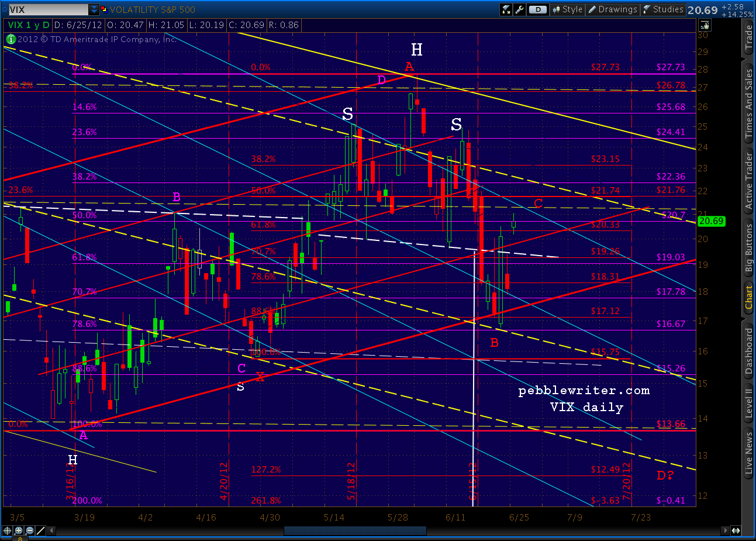The image size is (756, 541).
Task: Click the '5/18/12' vertical date marker label
Action: coord(351,481)
